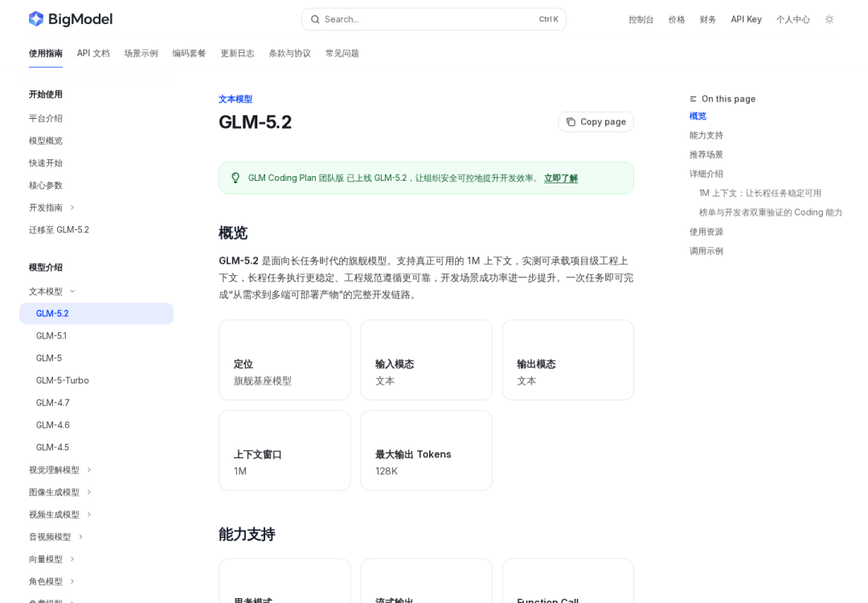Switch to the 场景示例 tab
The height and width of the screenshot is (603, 868).
tap(141, 53)
